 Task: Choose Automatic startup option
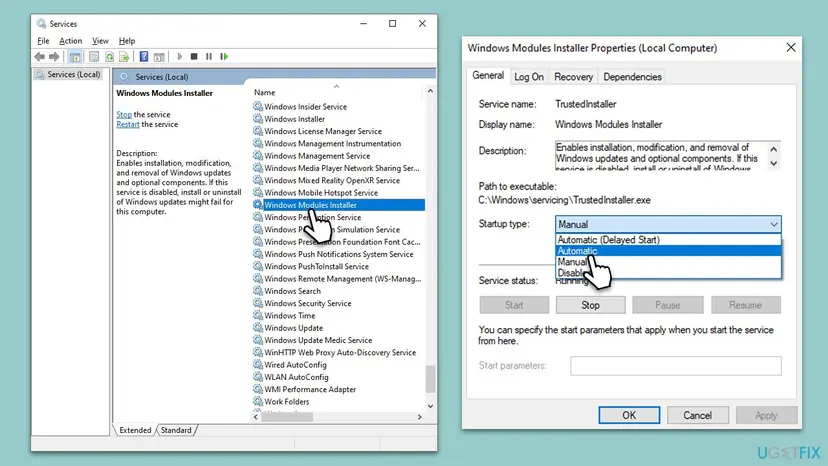(669, 251)
